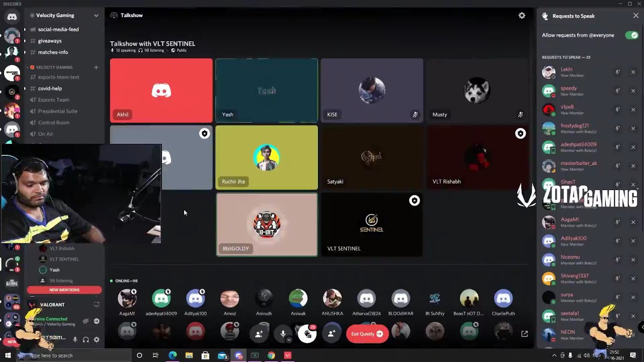
Task: Share screen for VALORANT
Action: coord(97,305)
